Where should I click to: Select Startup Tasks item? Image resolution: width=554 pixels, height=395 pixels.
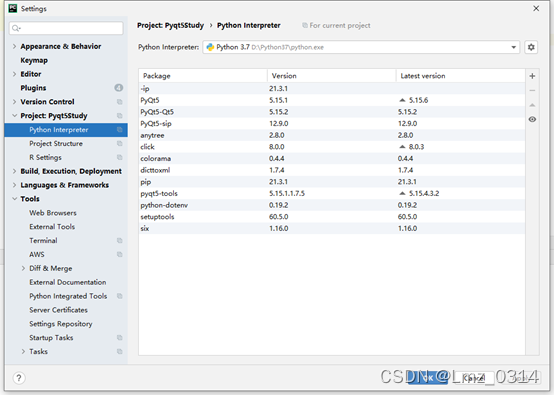tap(51, 337)
